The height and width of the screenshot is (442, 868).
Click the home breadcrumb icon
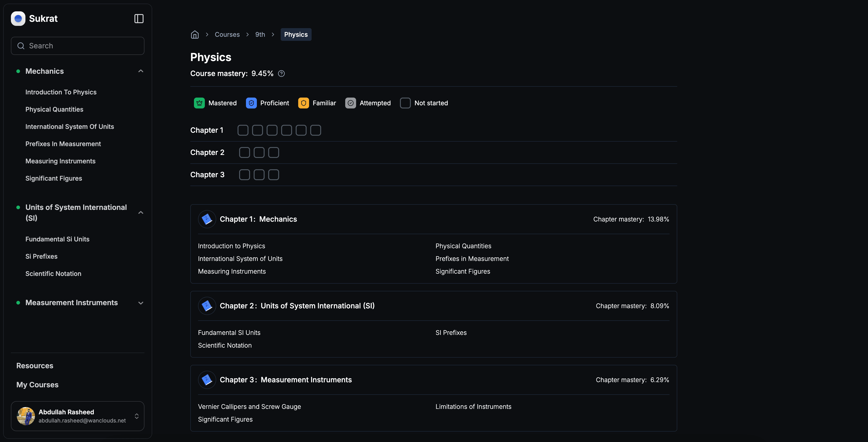click(x=195, y=34)
